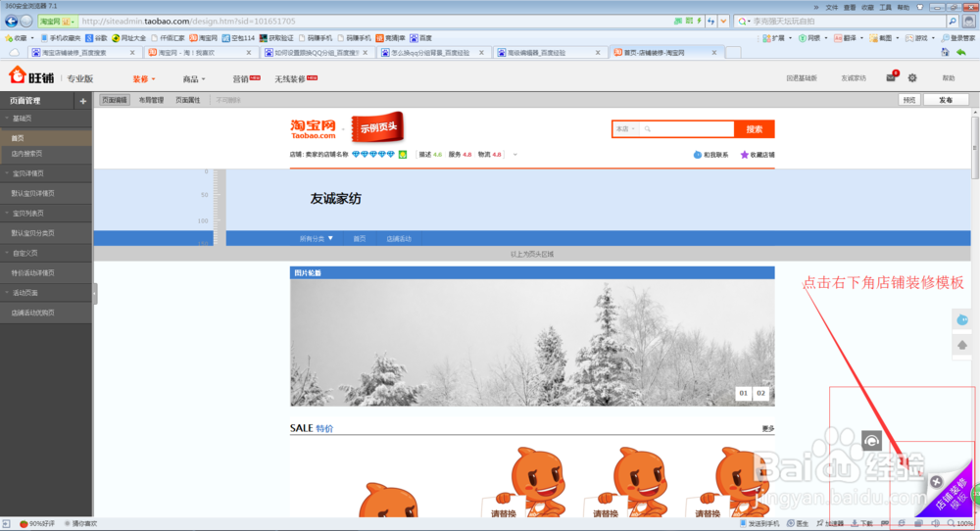Click the 更多 link beside SALE 特价
This screenshot has height=531, width=980.
tap(768, 428)
